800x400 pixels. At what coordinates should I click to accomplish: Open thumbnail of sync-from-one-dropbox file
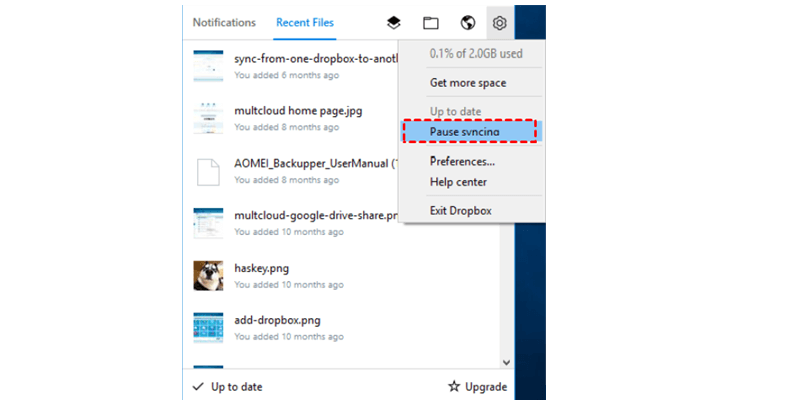(x=208, y=66)
